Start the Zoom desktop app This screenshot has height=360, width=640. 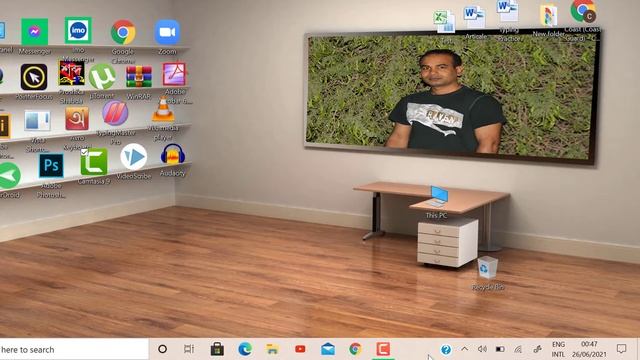[x=167, y=32]
